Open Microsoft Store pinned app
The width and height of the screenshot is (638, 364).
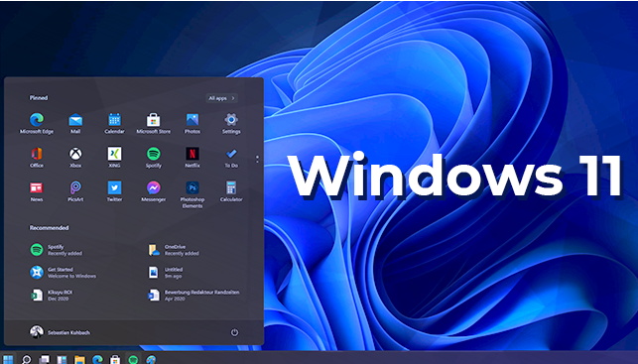pos(154,124)
